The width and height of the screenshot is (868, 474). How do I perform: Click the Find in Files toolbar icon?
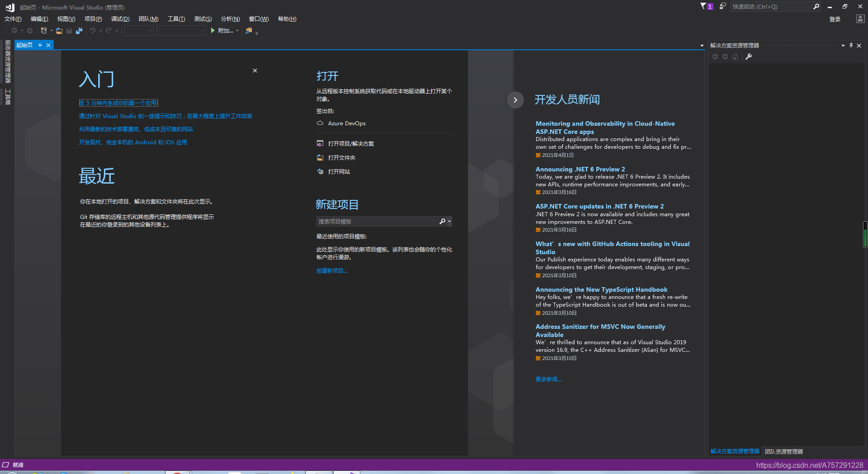point(249,31)
